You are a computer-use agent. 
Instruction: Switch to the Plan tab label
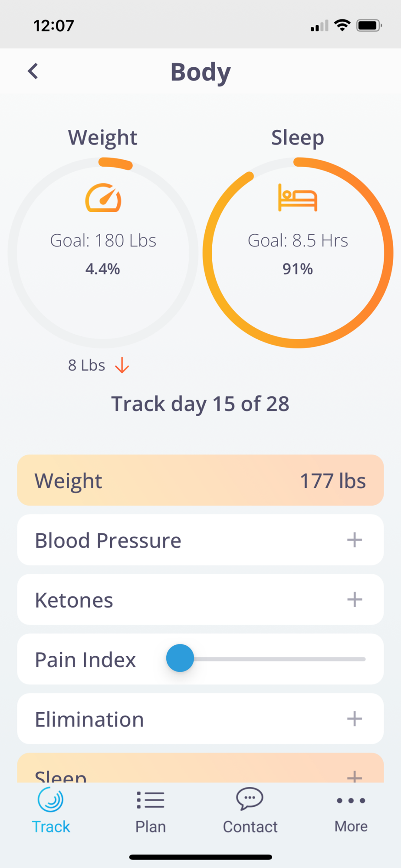(151, 827)
